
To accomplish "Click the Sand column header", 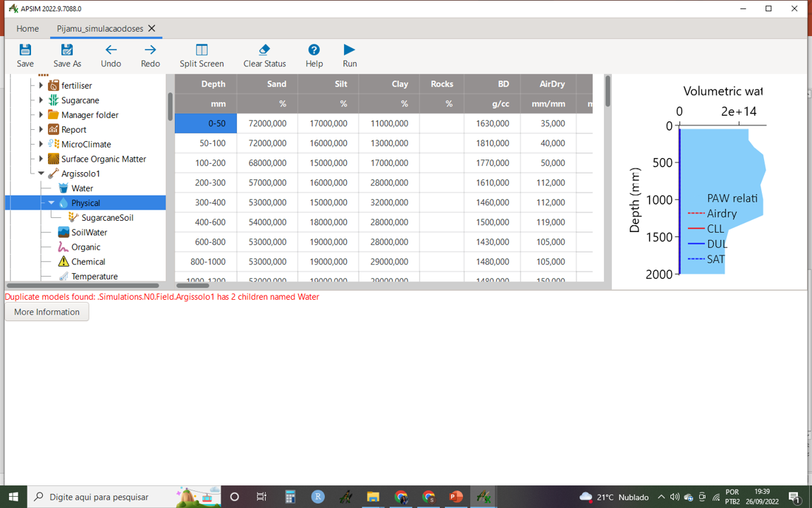I will coord(267,84).
